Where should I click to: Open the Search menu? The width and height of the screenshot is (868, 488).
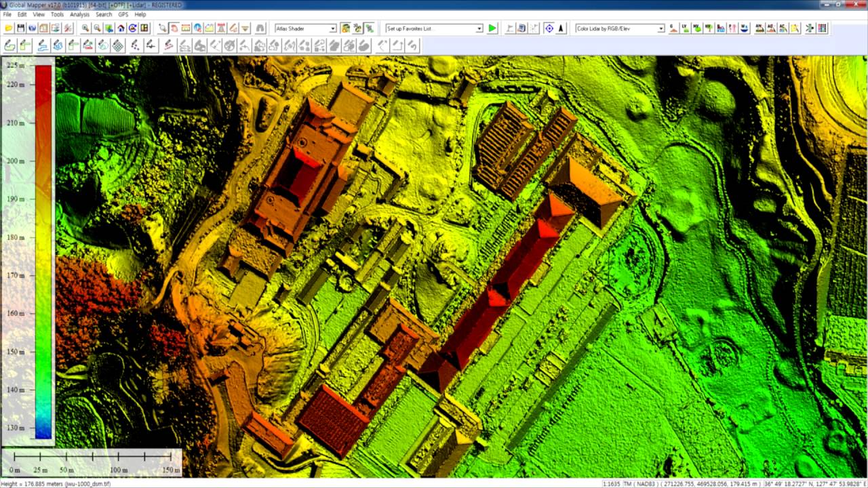(104, 14)
